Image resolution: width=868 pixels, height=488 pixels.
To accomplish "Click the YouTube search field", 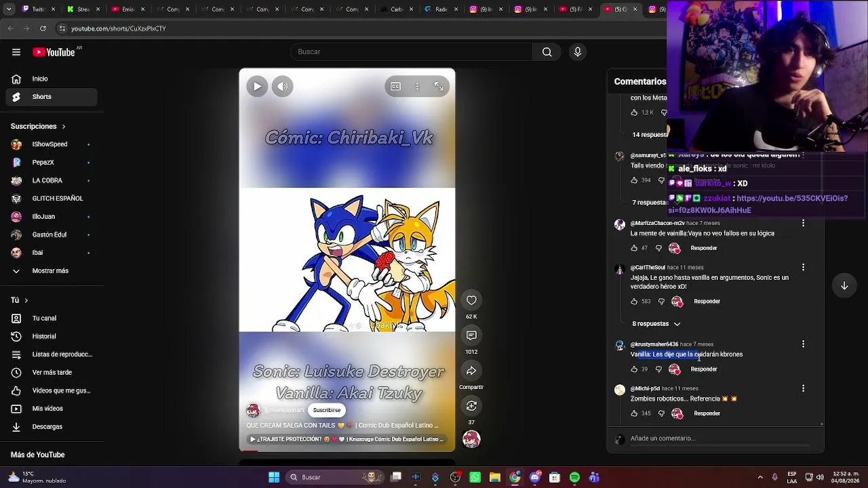I will (x=412, y=52).
